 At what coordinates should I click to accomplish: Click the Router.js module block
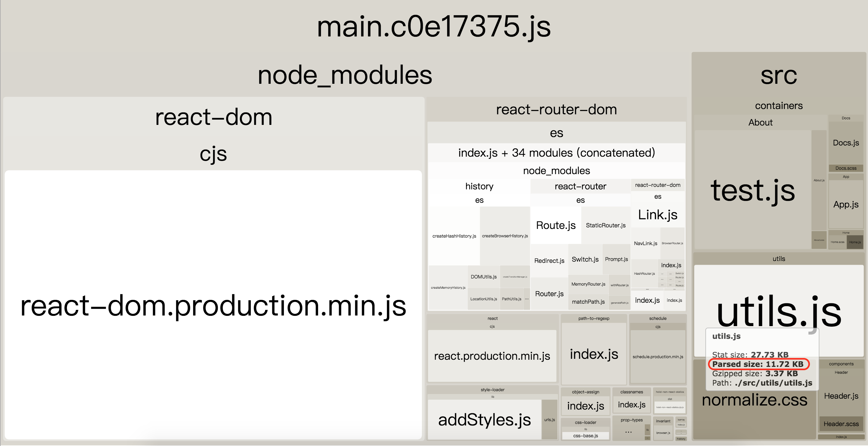(x=549, y=293)
